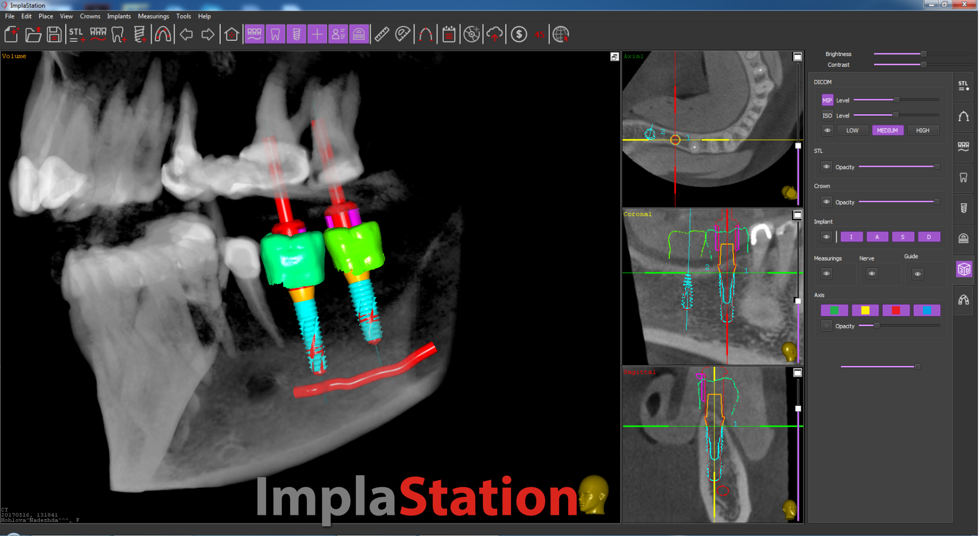Screen dimensions: 980x536
Task: Maximize the Axial view panel
Action: [797, 57]
